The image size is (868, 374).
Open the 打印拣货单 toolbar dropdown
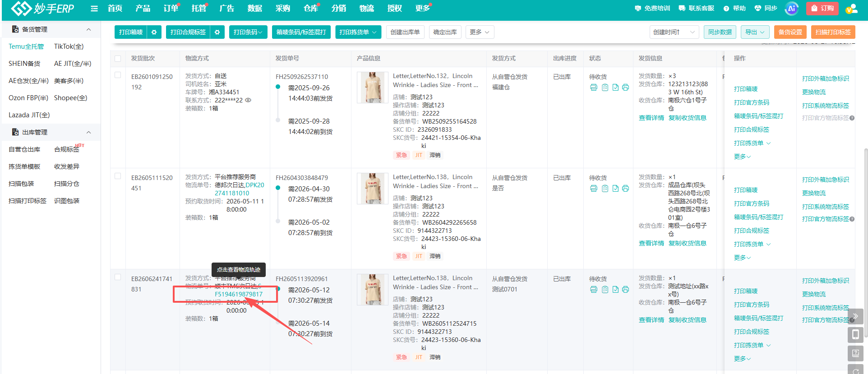click(358, 32)
